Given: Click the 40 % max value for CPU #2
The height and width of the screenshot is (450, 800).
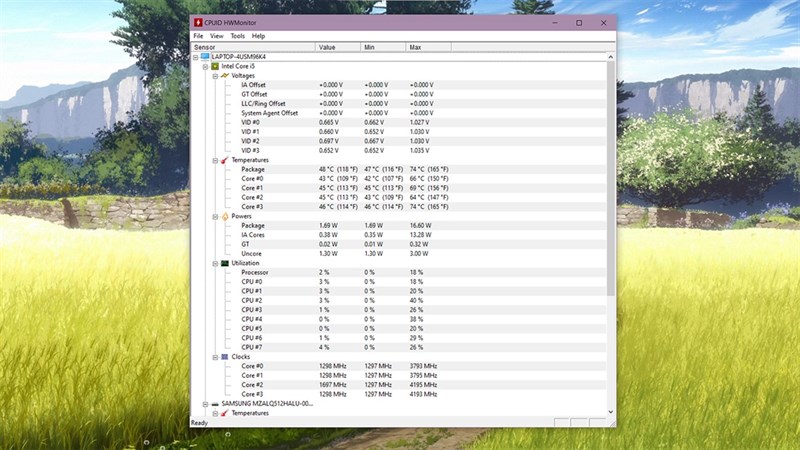Looking at the screenshot, I should (416, 301).
